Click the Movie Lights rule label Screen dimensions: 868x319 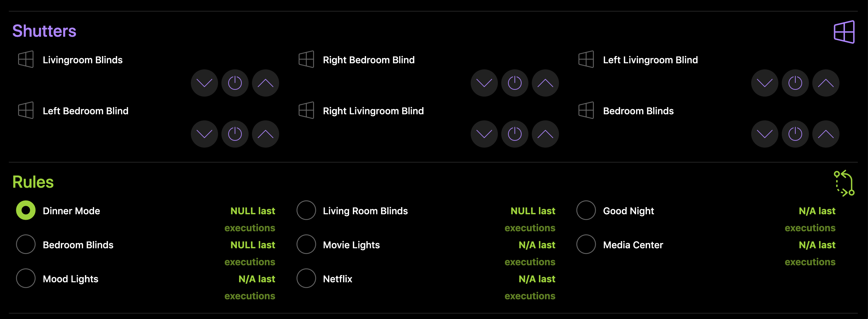point(351,245)
